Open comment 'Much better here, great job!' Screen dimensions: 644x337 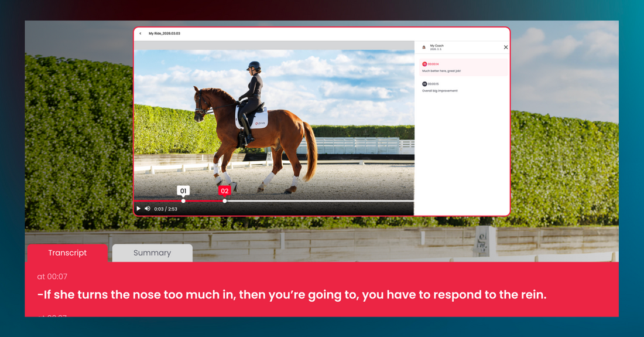point(463,67)
